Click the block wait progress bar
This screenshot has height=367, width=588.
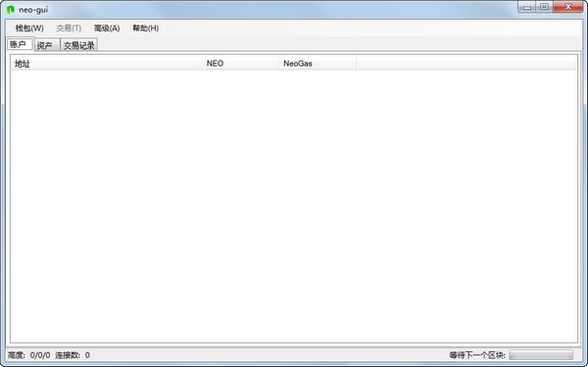[541, 355]
